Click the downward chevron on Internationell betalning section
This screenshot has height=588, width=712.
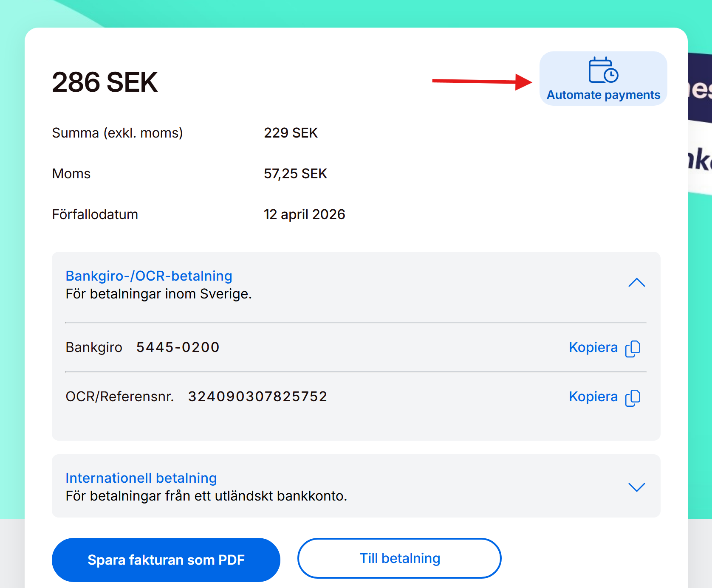[x=636, y=487]
